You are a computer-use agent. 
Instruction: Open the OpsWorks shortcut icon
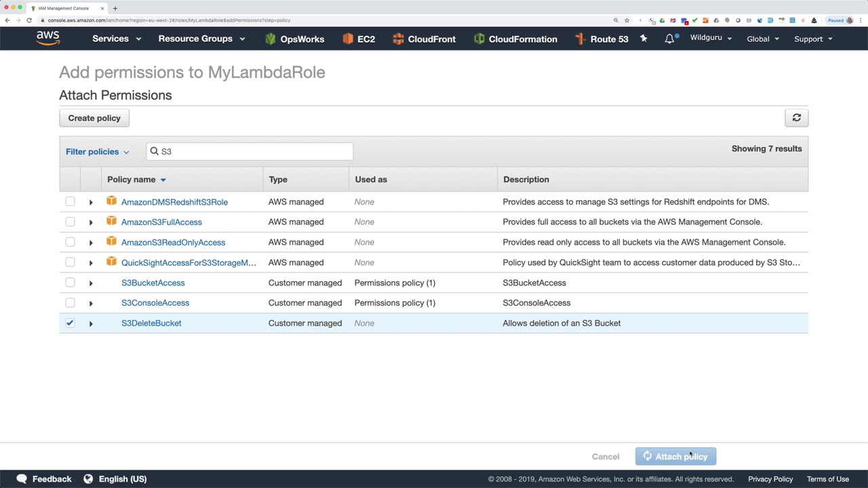click(x=271, y=39)
